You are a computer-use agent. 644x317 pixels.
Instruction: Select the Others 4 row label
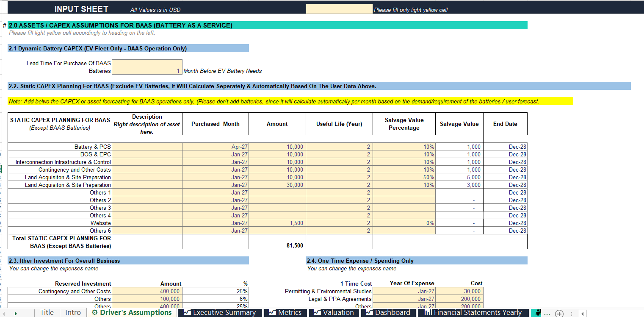(x=60, y=215)
